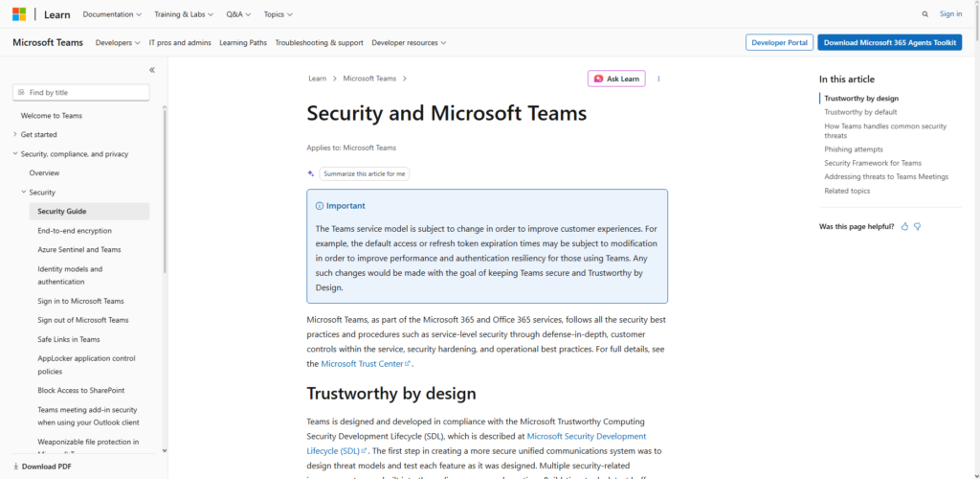Open the Microsoft Trust Center link
This screenshot has width=980, height=479.
[366, 363]
